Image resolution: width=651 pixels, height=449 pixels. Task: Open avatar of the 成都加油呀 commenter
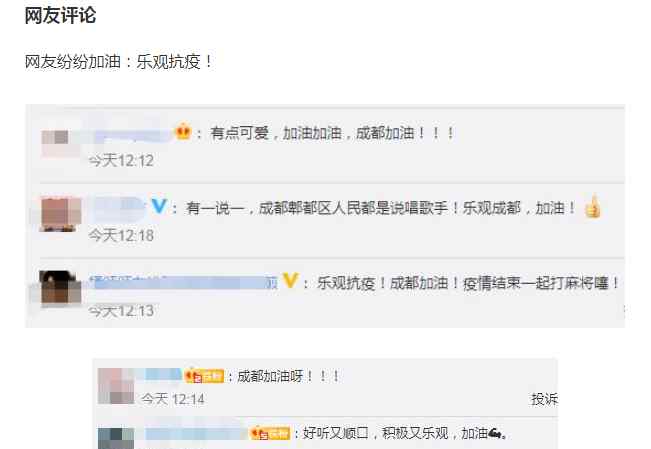point(116,386)
